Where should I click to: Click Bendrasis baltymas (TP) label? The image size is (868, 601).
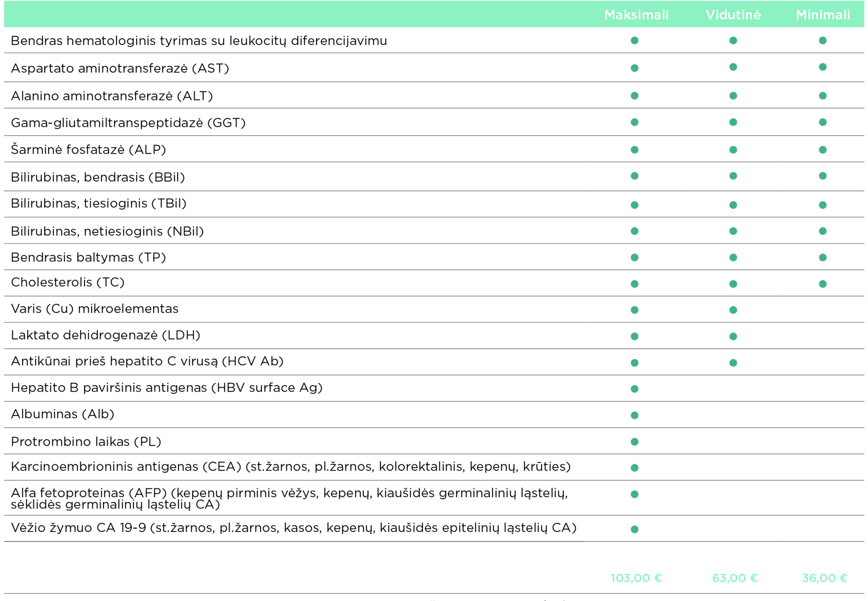point(88,257)
